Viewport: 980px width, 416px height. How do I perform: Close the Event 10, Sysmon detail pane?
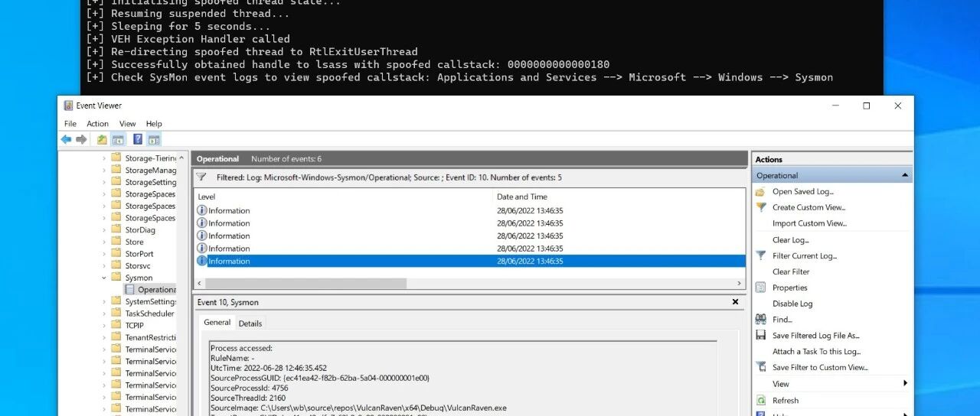click(736, 302)
